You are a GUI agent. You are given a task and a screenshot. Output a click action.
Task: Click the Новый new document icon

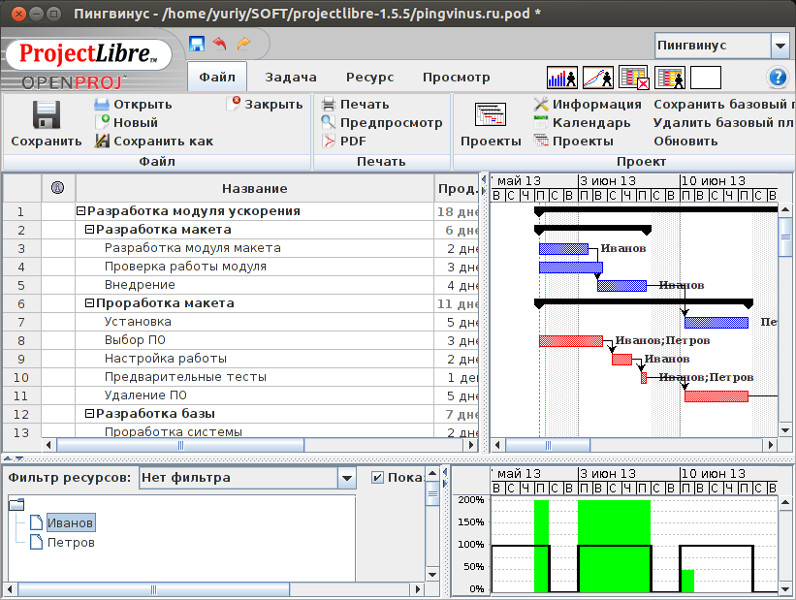coord(103,122)
